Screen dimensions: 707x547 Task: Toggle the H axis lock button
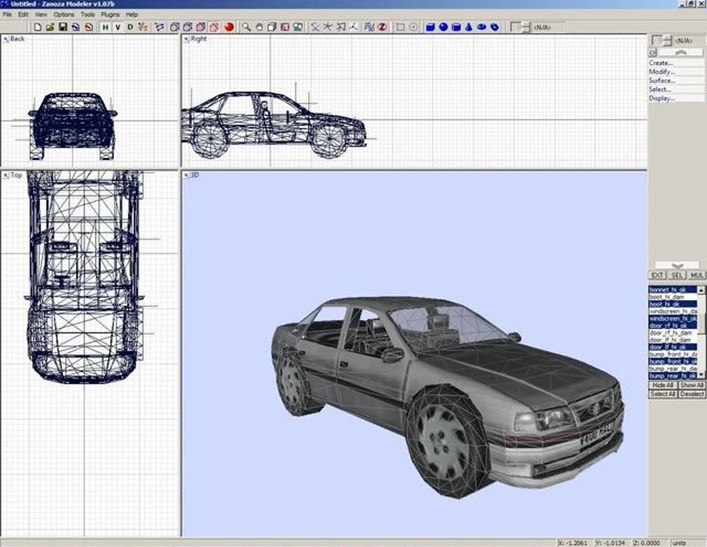[x=106, y=27]
